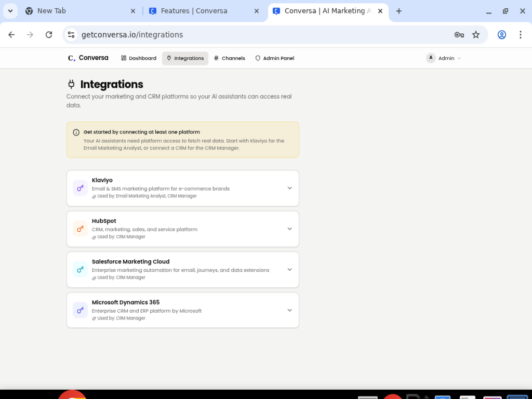This screenshot has width=532, height=399.
Task: Expand the HubSpot integration card
Action: point(290,229)
